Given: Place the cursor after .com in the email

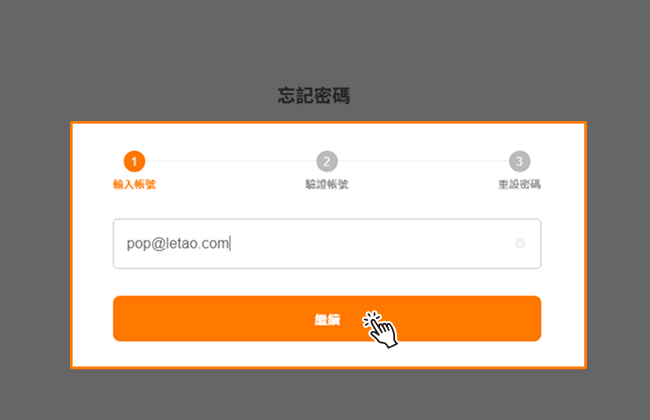Looking at the screenshot, I should pos(230,243).
